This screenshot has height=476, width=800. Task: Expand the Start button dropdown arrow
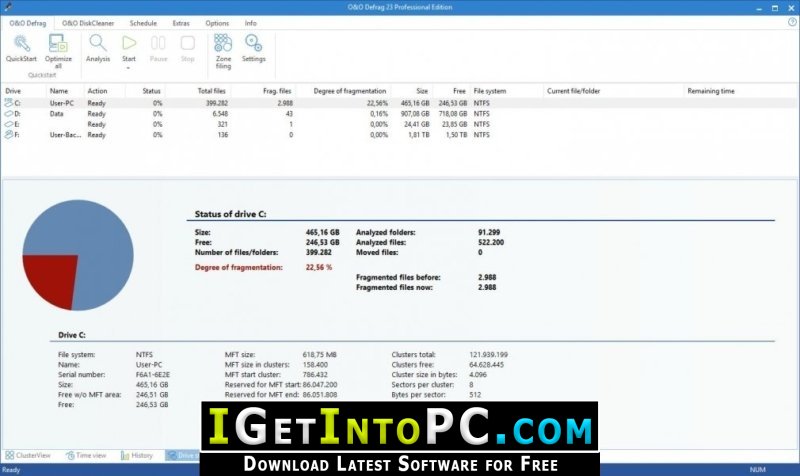pos(129,67)
